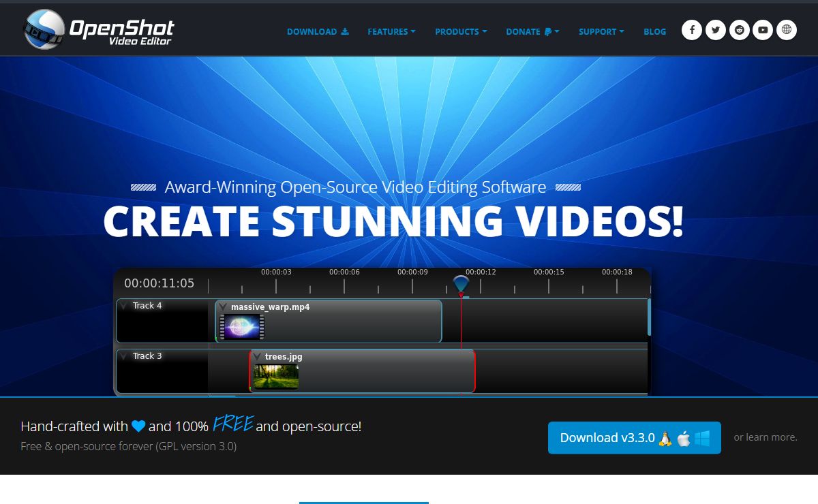Expand the SUPPORT dropdown menu
Screen dimensions: 818x504
pos(602,31)
